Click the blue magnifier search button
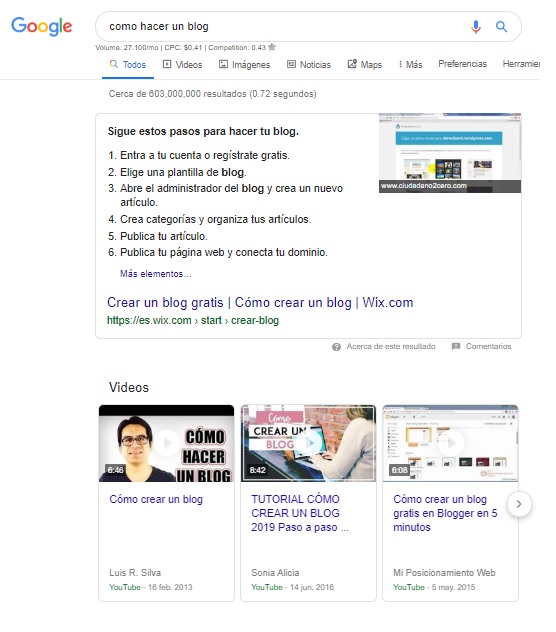556x632 pixels. pyautogui.click(x=501, y=27)
